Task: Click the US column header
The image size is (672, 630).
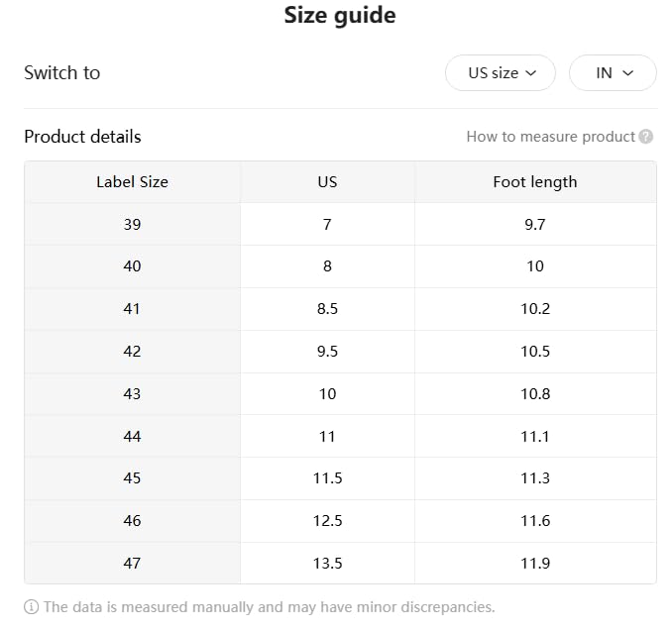Action: (327, 182)
